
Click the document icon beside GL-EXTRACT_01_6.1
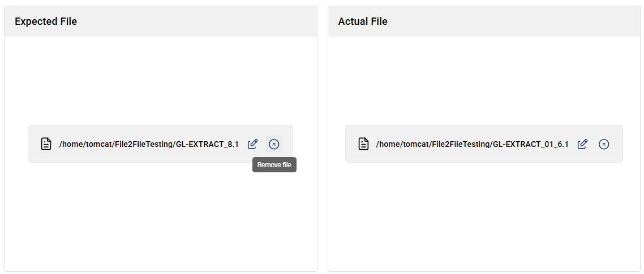click(363, 144)
